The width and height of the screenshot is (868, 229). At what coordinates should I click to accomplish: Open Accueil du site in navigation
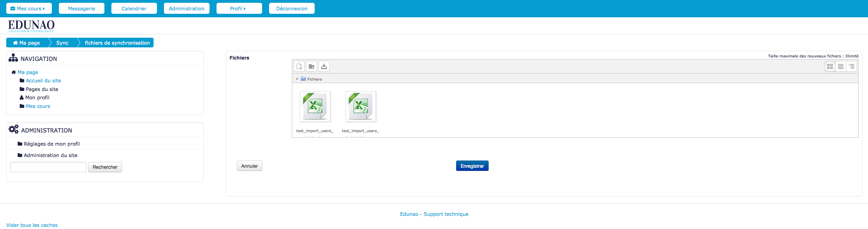click(43, 81)
